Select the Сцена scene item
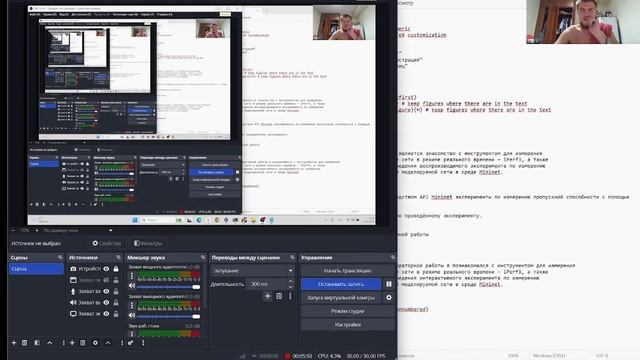 click(36, 269)
